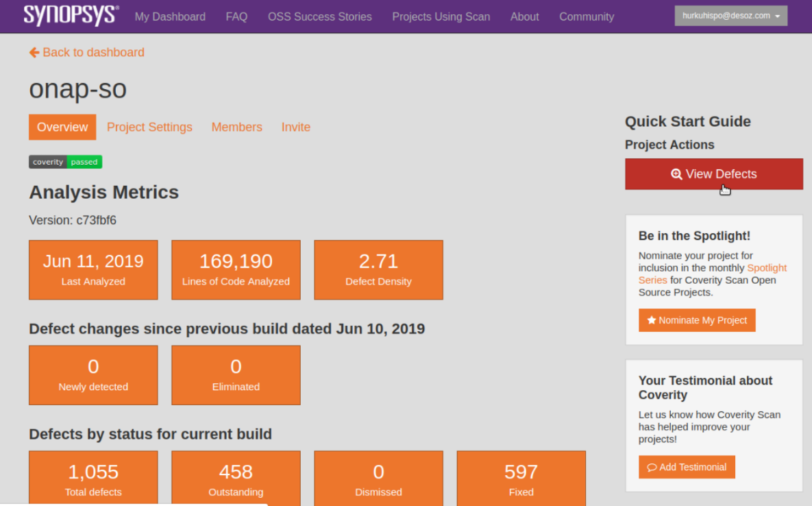Click the onap-so project title
Screen dimensions: 812x506
(77, 89)
